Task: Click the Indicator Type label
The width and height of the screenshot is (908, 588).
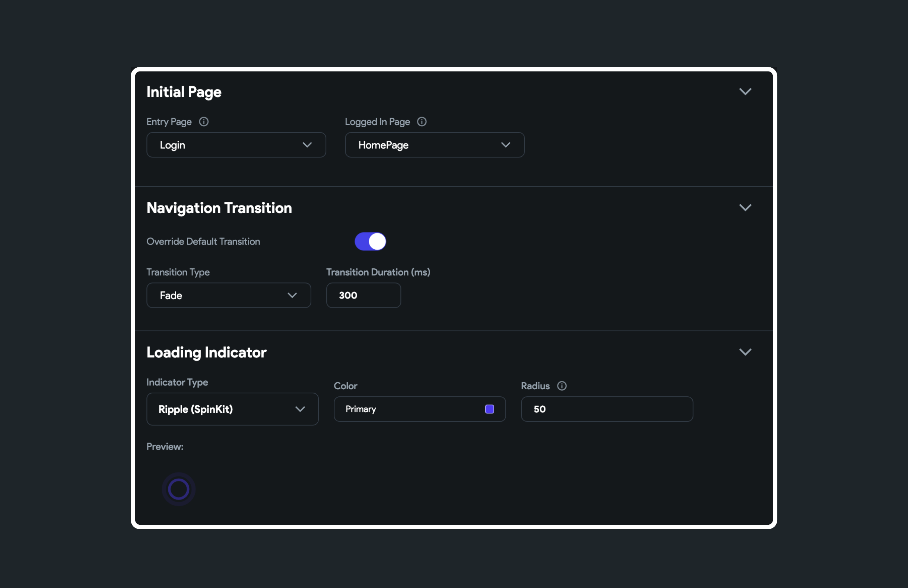Action: [177, 382]
